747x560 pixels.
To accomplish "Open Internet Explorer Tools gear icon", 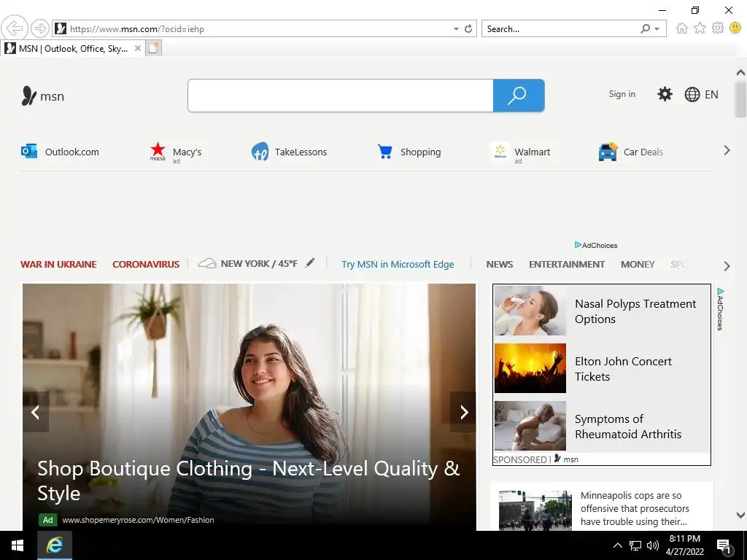I will [718, 28].
